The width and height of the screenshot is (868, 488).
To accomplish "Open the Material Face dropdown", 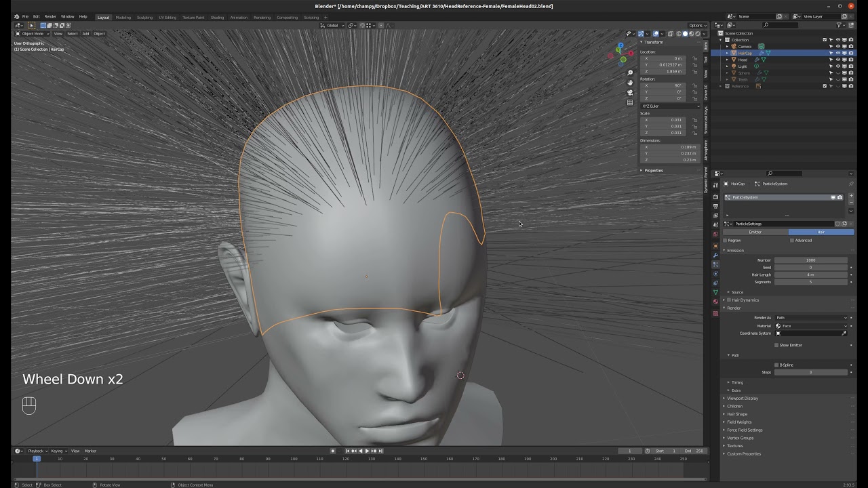I will coord(812,325).
